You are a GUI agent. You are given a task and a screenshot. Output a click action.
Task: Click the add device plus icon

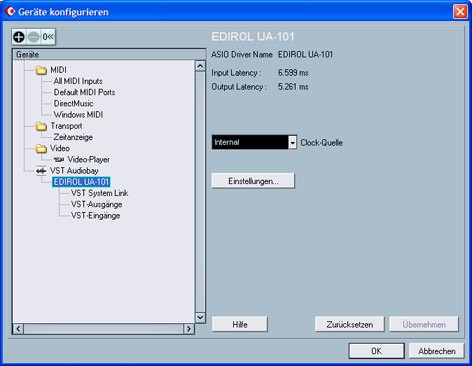tap(19, 37)
